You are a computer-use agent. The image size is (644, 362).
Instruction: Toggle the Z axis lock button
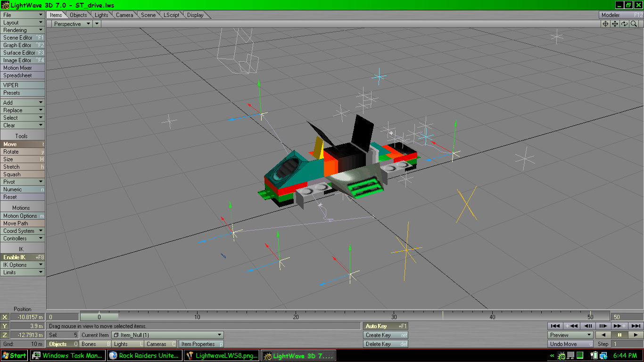(5, 335)
